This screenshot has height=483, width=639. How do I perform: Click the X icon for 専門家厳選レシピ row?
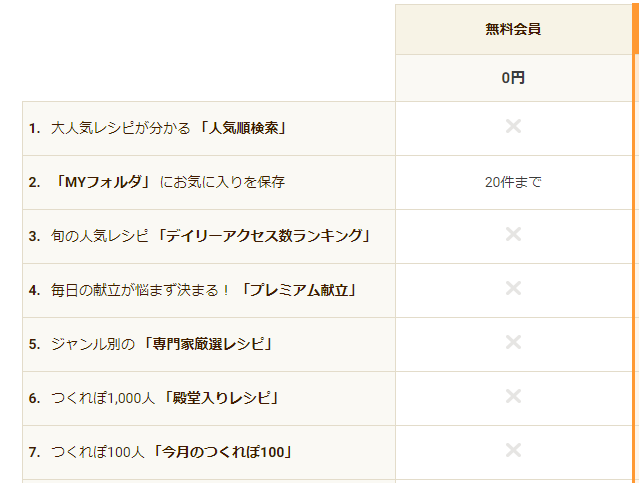pos(513,342)
